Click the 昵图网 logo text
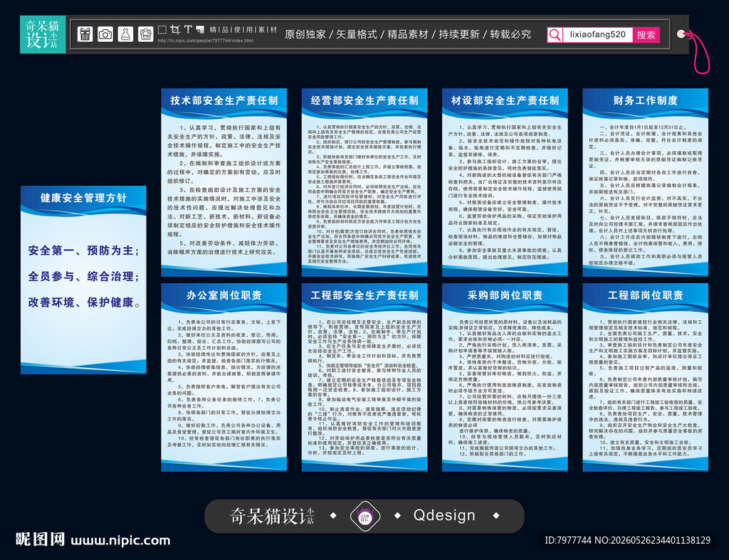Image resolution: width=729 pixels, height=560 pixels. [40, 539]
